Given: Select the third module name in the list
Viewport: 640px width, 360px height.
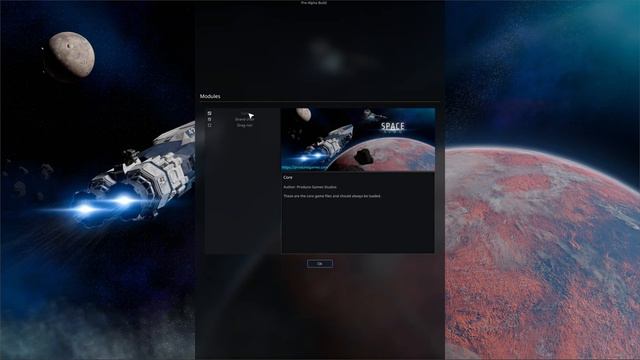Looking at the screenshot, I should tap(244, 125).
